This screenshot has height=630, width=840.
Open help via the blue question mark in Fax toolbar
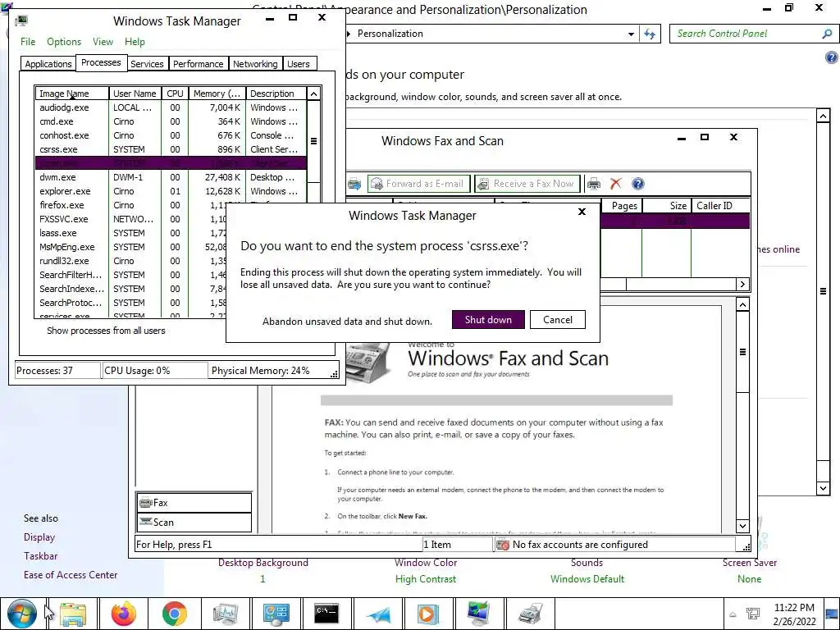(x=637, y=184)
